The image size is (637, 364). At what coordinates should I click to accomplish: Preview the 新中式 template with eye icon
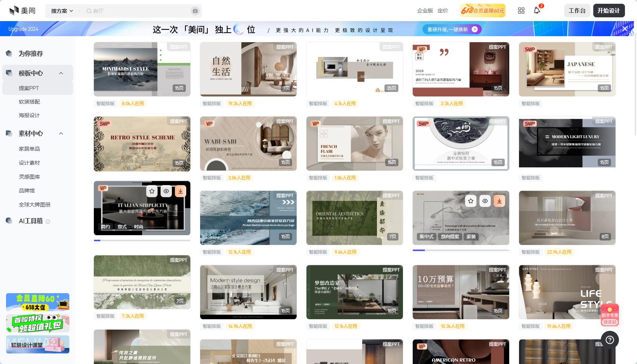[485, 201]
